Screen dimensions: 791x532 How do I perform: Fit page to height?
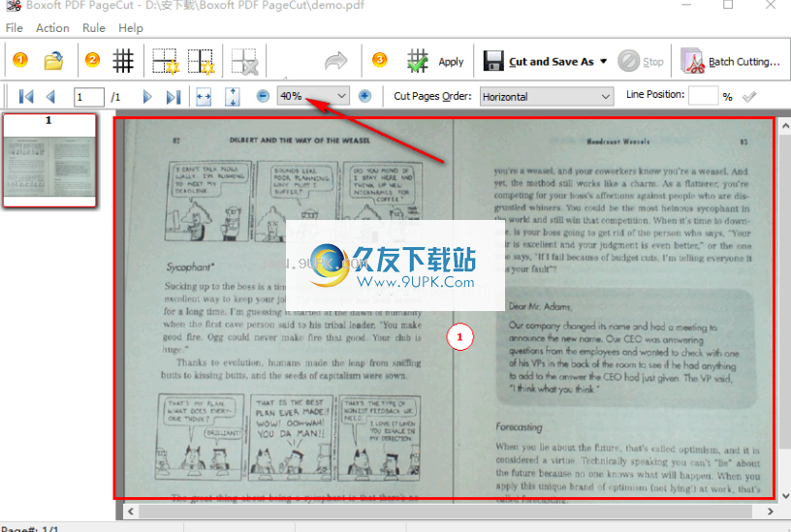tap(232, 96)
